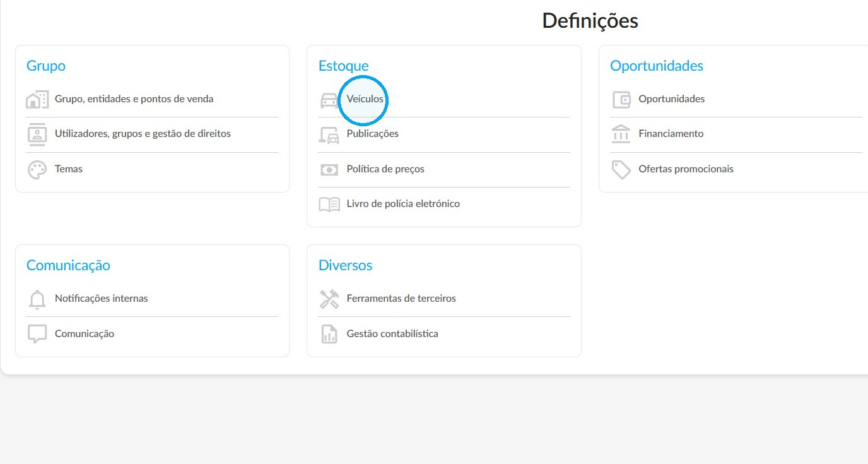Click the open book icon beside Livro de polícia
Image resolution: width=868 pixels, height=464 pixels.
tap(329, 205)
